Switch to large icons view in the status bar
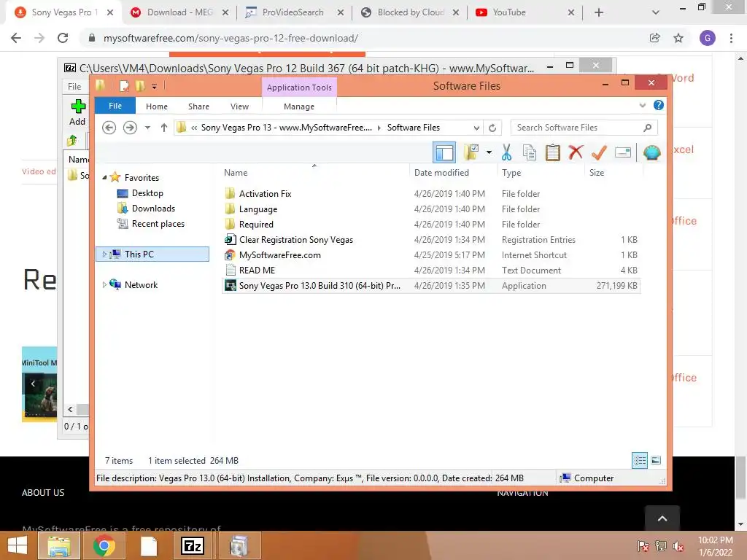 656,460
